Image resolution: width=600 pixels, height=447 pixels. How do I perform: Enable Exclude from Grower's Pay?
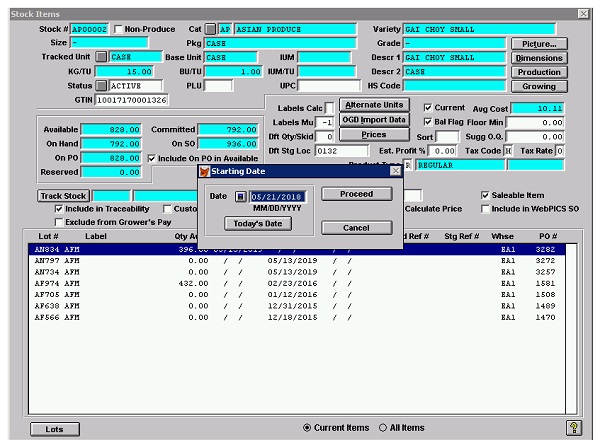[x=59, y=221]
